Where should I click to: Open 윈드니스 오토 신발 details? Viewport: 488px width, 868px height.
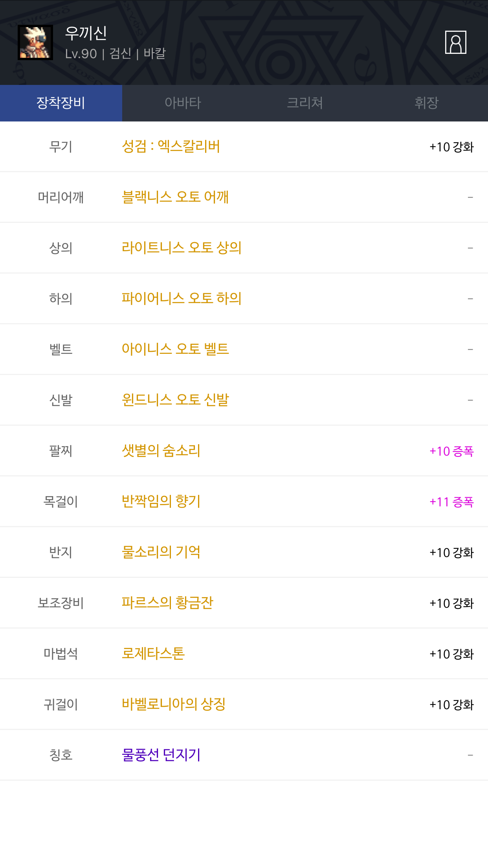[175, 400]
